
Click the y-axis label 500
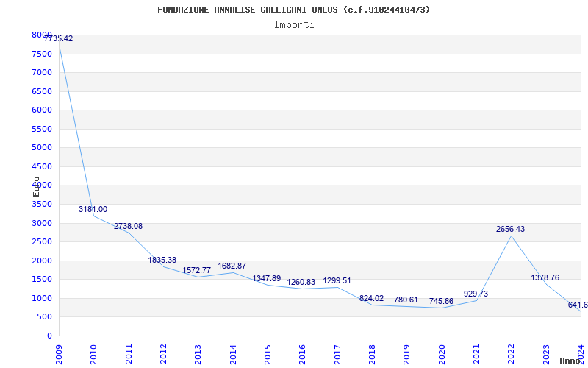coord(44,317)
